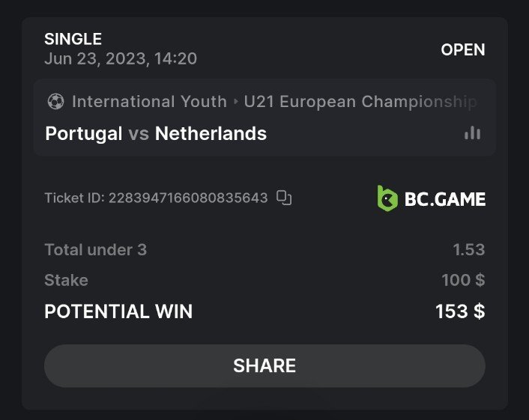Click the 1.53 odds value
529x420 pixels.
pyautogui.click(x=469, y=249)
